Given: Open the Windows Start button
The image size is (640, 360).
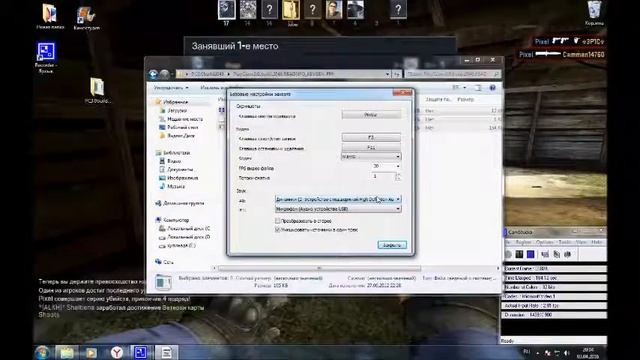Looking at the screenshot, I should click(42, 352).
